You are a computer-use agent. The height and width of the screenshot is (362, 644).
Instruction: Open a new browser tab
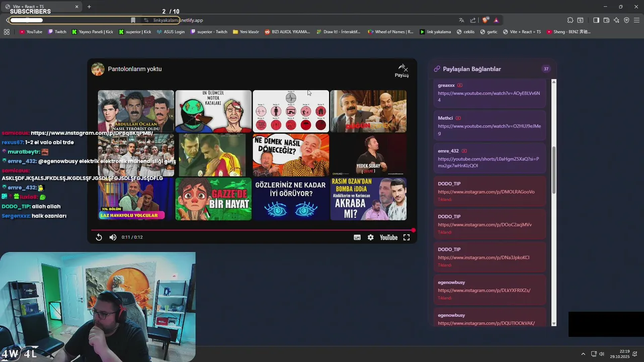pos(89,7)
